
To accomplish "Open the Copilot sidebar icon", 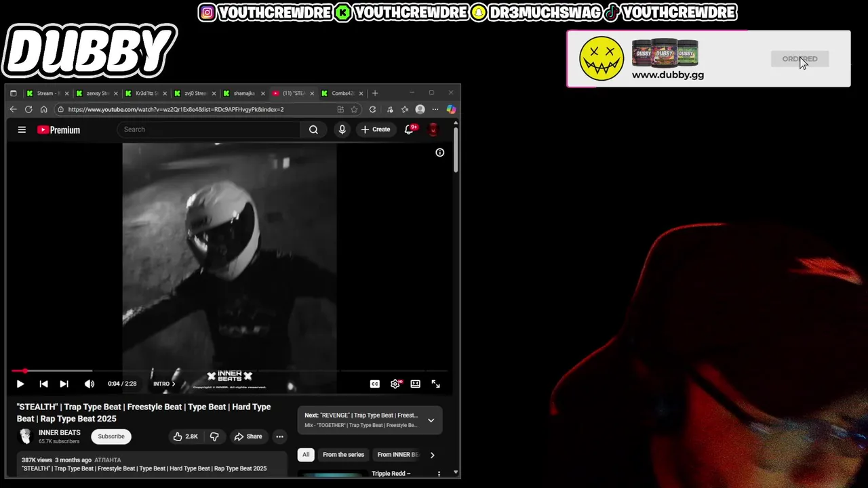I will 451,109.
